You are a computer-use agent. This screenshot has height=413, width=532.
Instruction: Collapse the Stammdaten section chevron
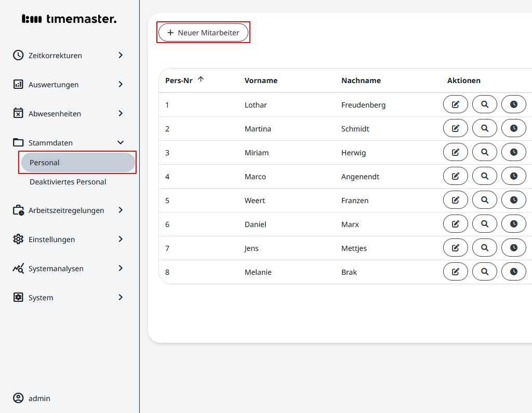[x=121, y=142]
